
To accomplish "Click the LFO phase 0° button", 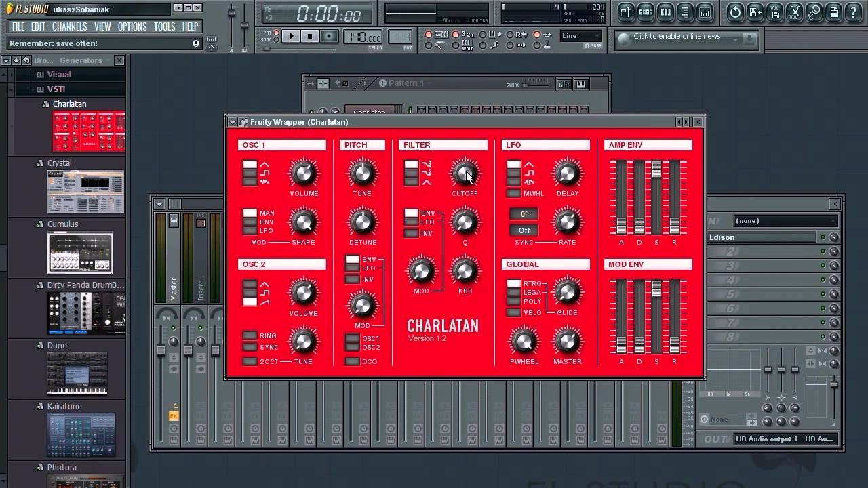I will (524, 214).
